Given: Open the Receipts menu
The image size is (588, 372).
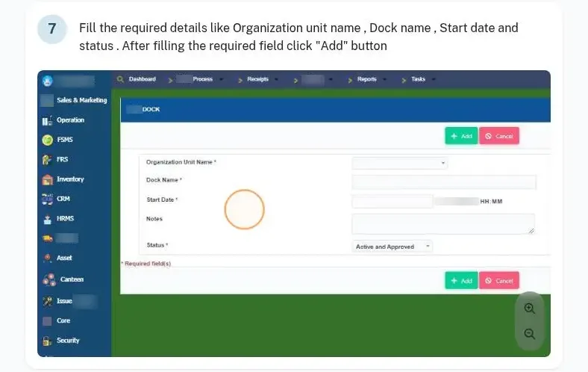Looking at the screenshot, I should coord(257,79).
